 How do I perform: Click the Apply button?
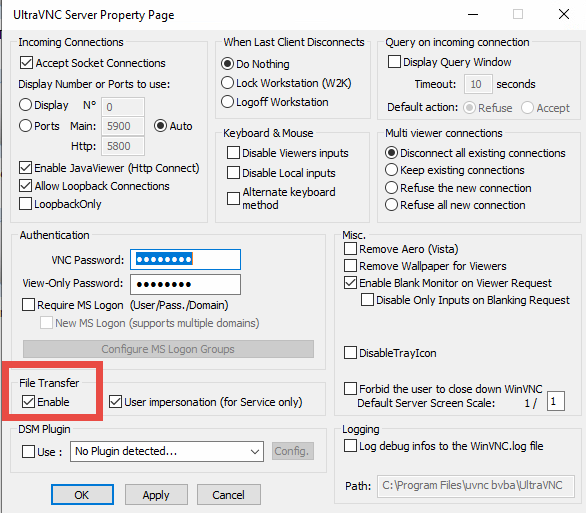point(156,495)
